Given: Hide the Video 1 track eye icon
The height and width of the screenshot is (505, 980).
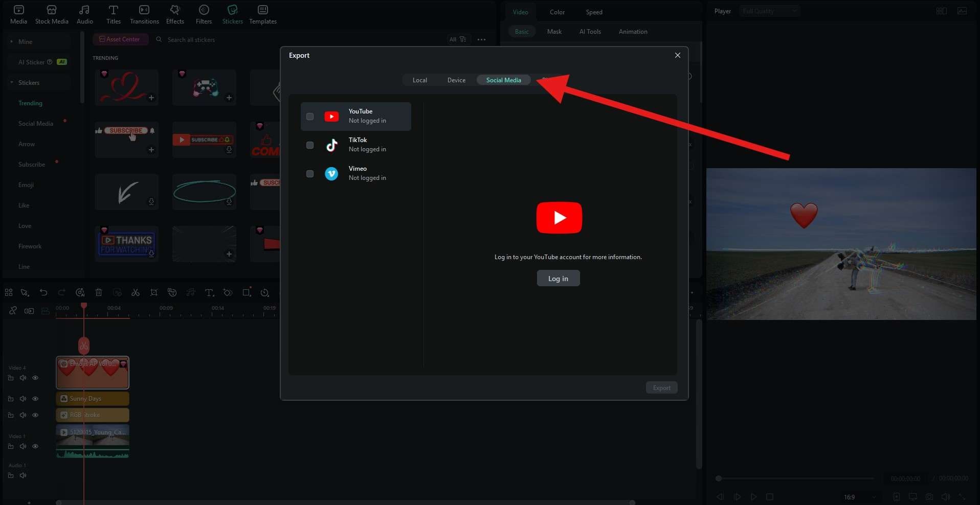Looking at the screenshot, I should 35,446.
